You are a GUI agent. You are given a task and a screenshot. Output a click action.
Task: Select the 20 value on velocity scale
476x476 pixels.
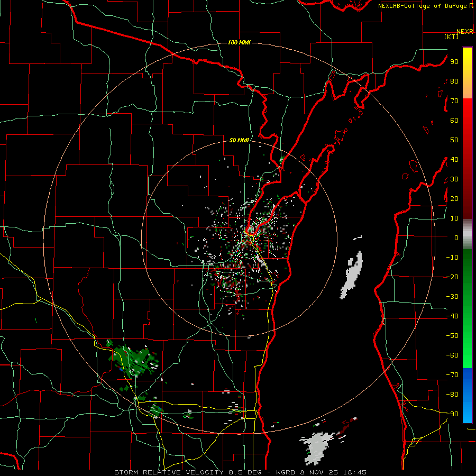pyautogui.click(x=454, y=199)
